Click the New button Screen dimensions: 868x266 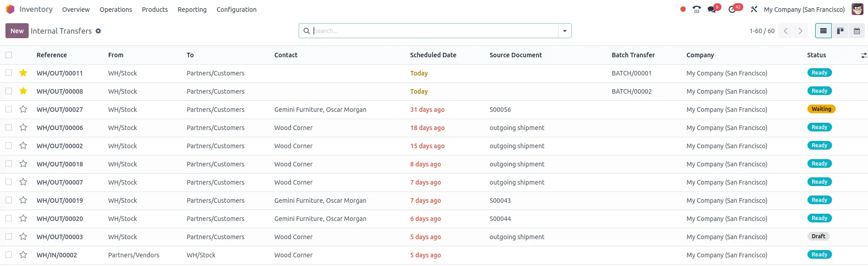coord(17,31)
